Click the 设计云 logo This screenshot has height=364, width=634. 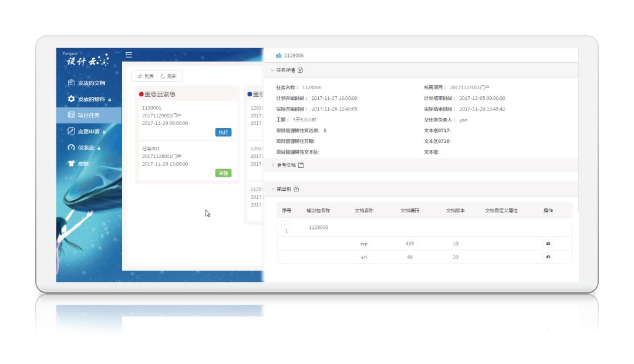[86, 60]
